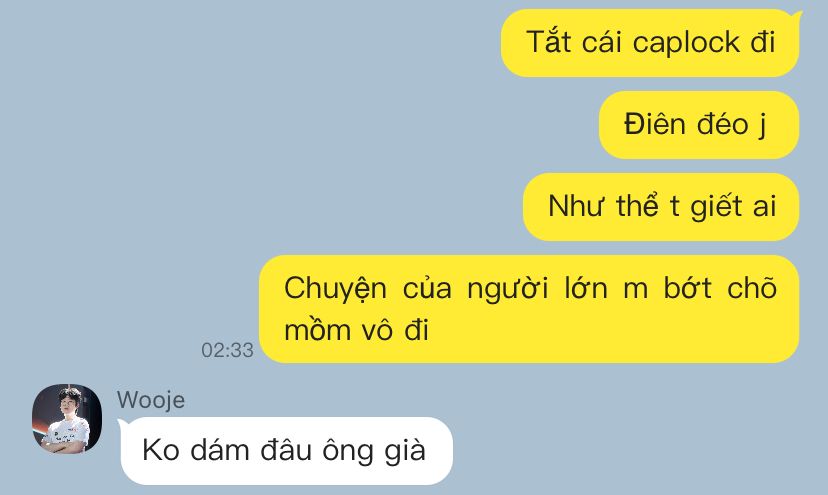
Task: Select the long "Chuyện của người lớn" message
Action: point(529,309)
